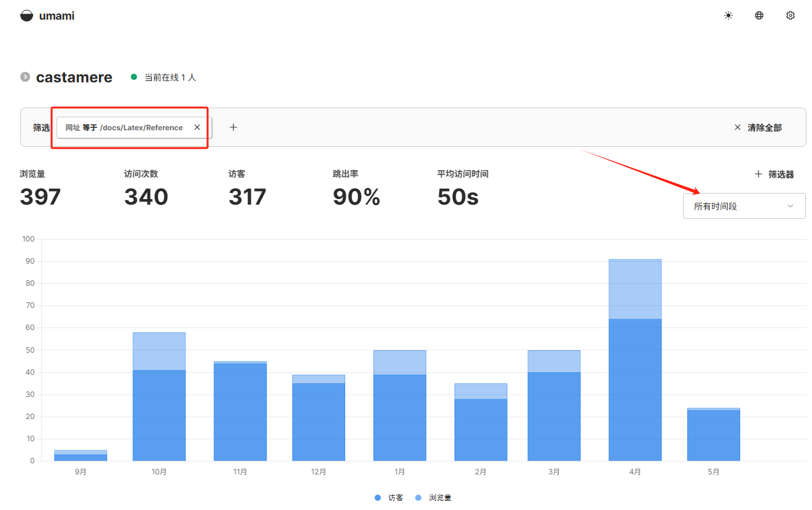The width and height of the screenshot is (812, 510).
Task: Click the 筛选 label in filter bar
Action: 41,127
